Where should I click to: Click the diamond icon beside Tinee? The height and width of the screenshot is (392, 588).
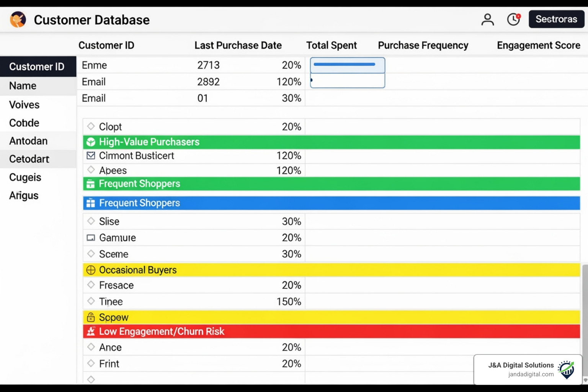pyautogui.click(x=91, y=301)
